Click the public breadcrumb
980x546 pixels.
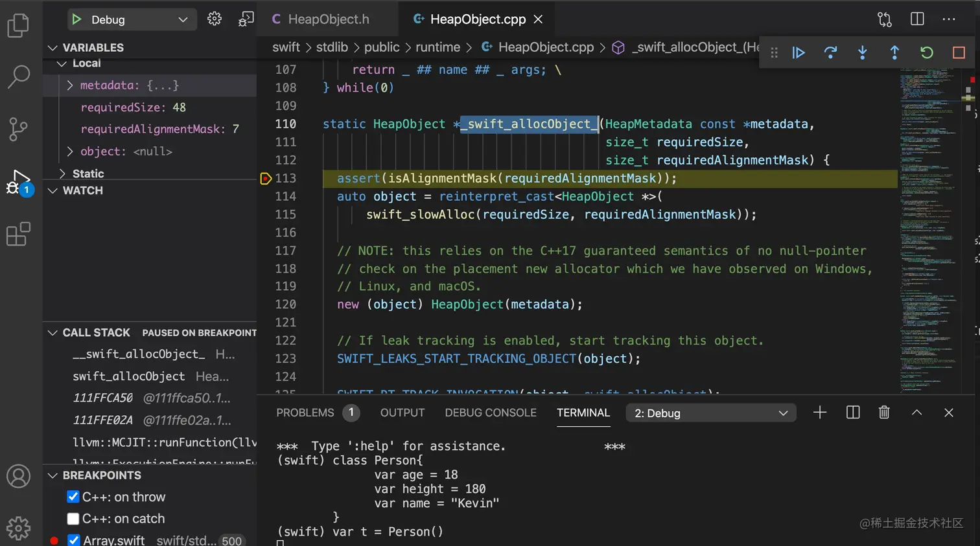point(382,47)
